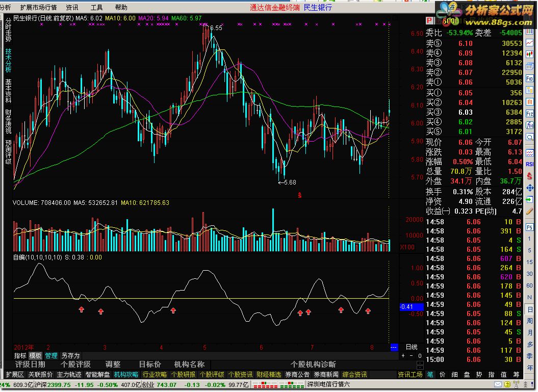Viewport: 538px width, 392px height.
Task: Click the 评级日期 column header
Action: point(30,364)
